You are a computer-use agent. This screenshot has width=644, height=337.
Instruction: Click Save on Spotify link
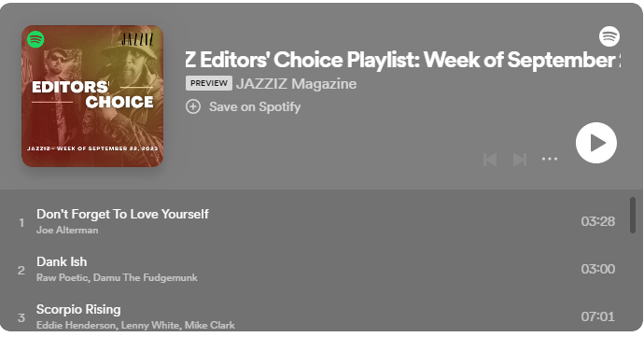255,106
